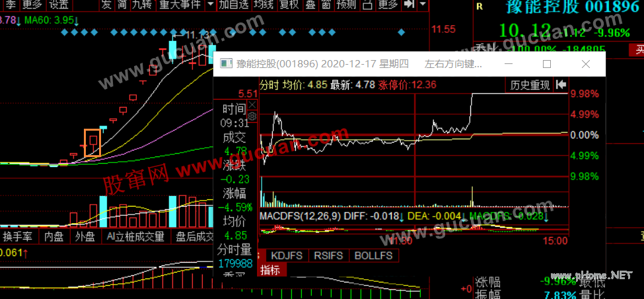Click the 指标 indicator tab
Image resolution: width=644 pixels, height=299 pixels.
270,271
